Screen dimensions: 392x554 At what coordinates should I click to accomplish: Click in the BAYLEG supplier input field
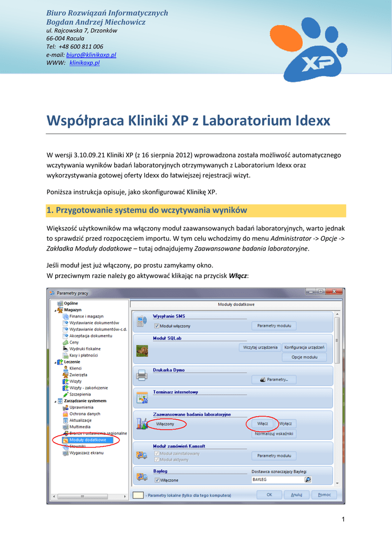(277, 479)
